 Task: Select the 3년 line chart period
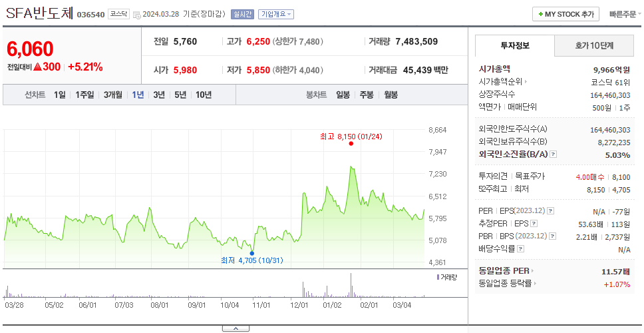click(159, 95)
